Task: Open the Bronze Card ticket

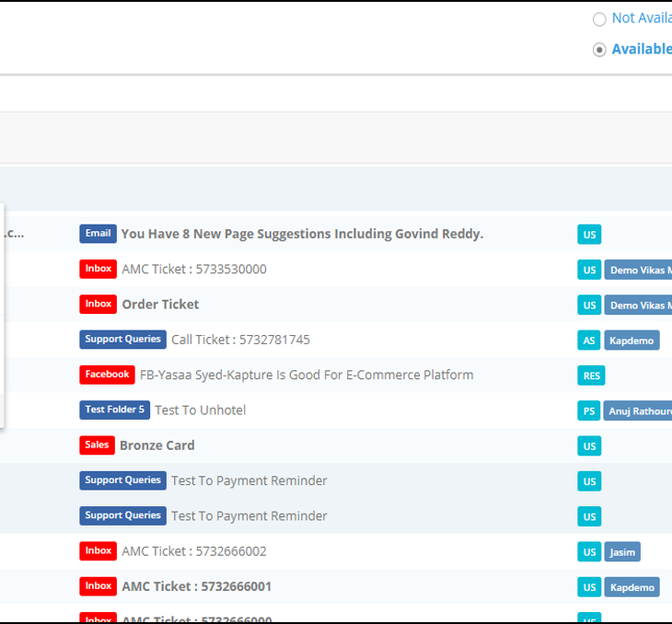Action: click(x=156, y=445)
